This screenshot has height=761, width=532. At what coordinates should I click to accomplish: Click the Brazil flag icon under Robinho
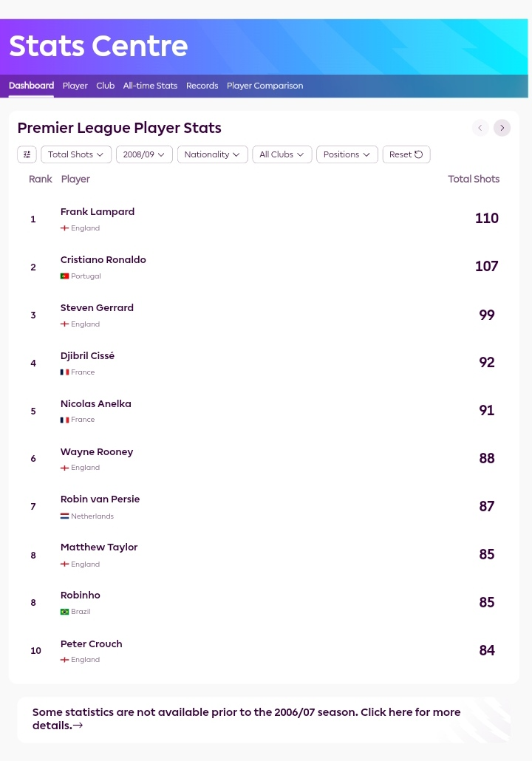pos(64,612)
